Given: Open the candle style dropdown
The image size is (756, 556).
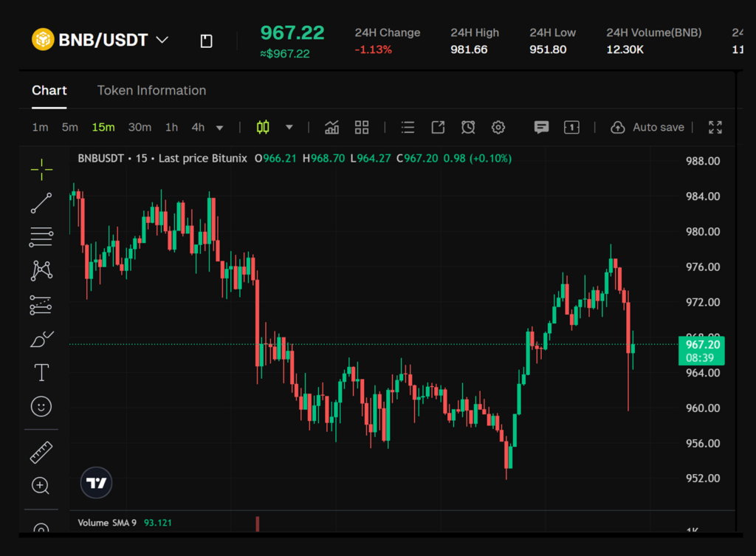Looking at the screenshot, I should coord(289,126).
